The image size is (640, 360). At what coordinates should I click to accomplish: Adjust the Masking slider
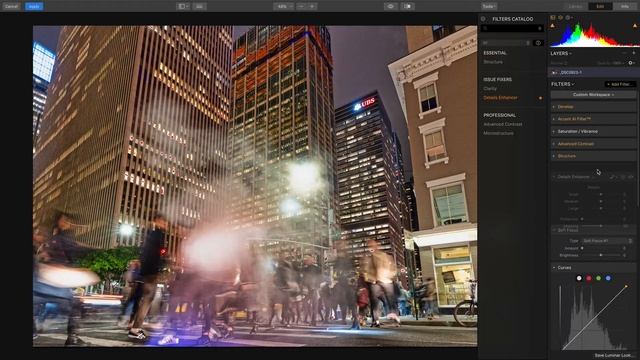click(601, 226)
